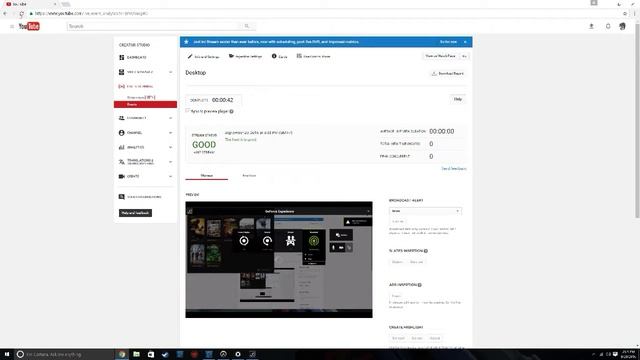Click the Live Control Room icon
This screenshot has width=640, height=360.
299,56
